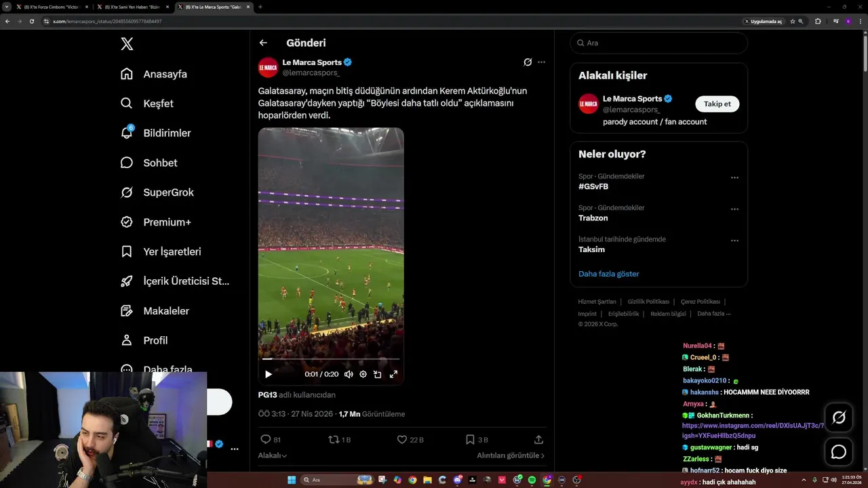
Task: Mute the video sound
Action: (x=349, y=374)
